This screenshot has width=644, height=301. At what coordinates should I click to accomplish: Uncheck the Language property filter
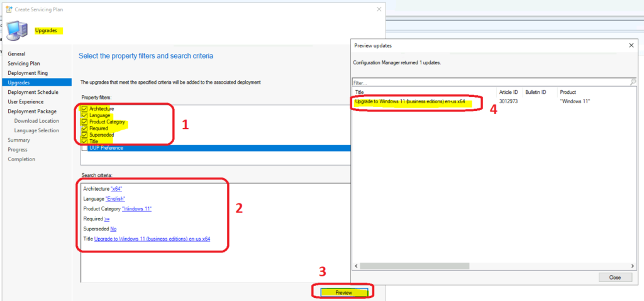tap(85, 115)
